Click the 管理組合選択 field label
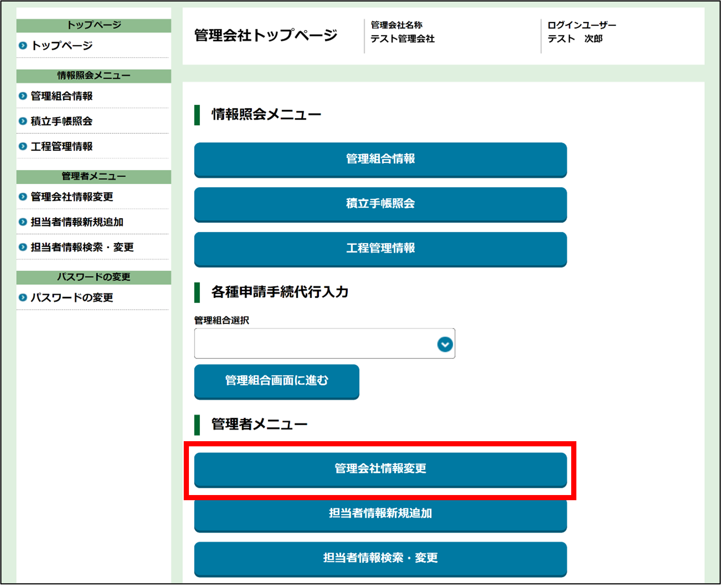 coord(222,320)
